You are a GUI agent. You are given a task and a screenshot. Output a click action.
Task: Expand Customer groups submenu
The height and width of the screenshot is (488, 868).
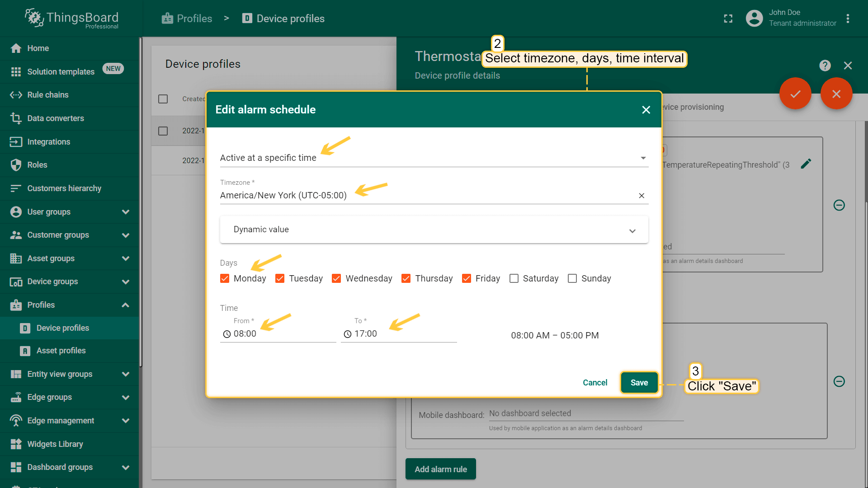[126, 235]
